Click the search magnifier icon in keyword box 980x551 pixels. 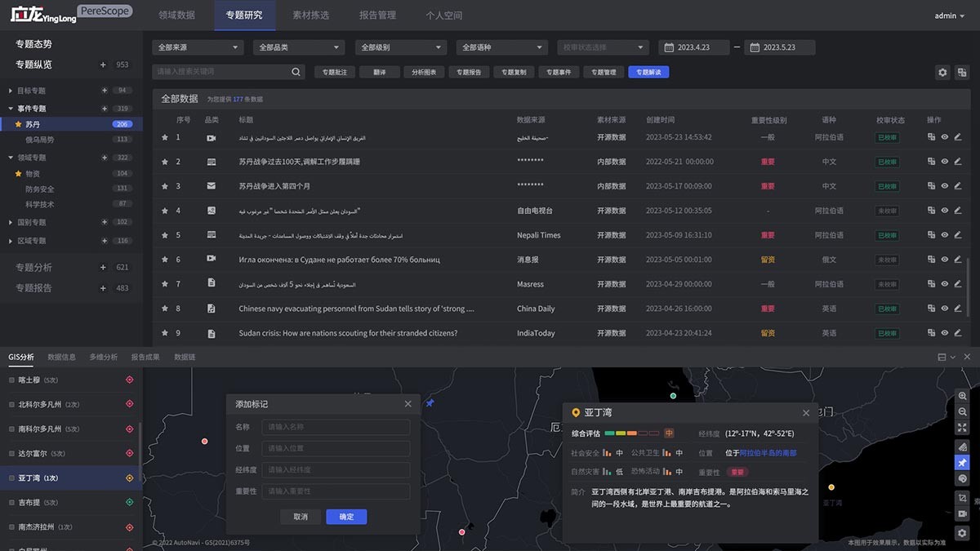point(296,72)
